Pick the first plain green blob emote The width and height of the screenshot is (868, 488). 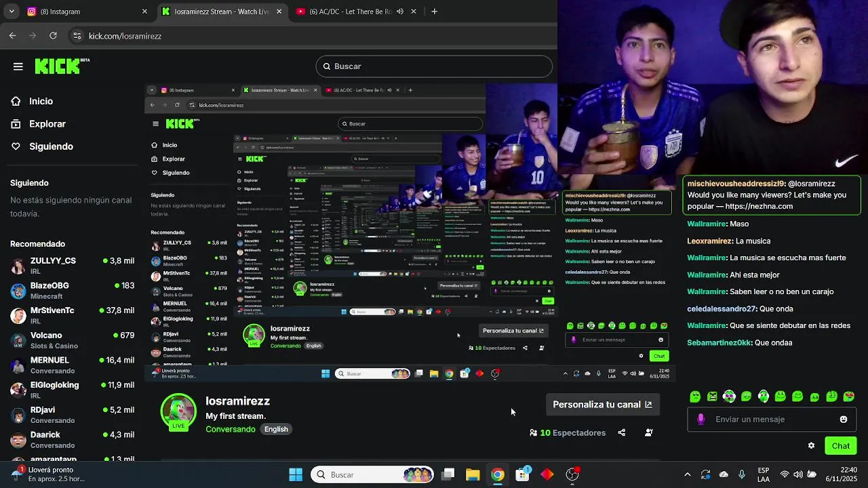(x=695, y=396)
